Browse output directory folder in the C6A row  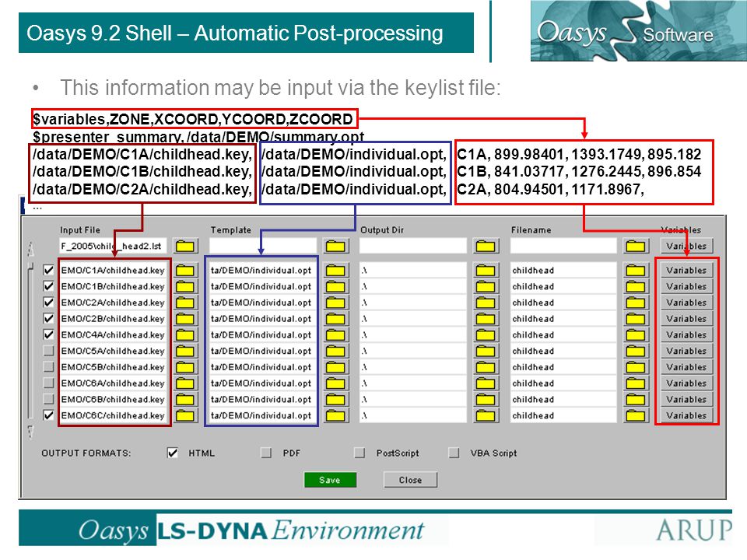486,383
